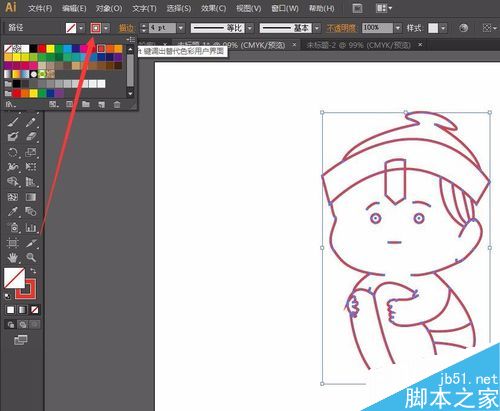Open the 效果(C) menu
This screenshot has width=500, height=411.
[213, 8]
